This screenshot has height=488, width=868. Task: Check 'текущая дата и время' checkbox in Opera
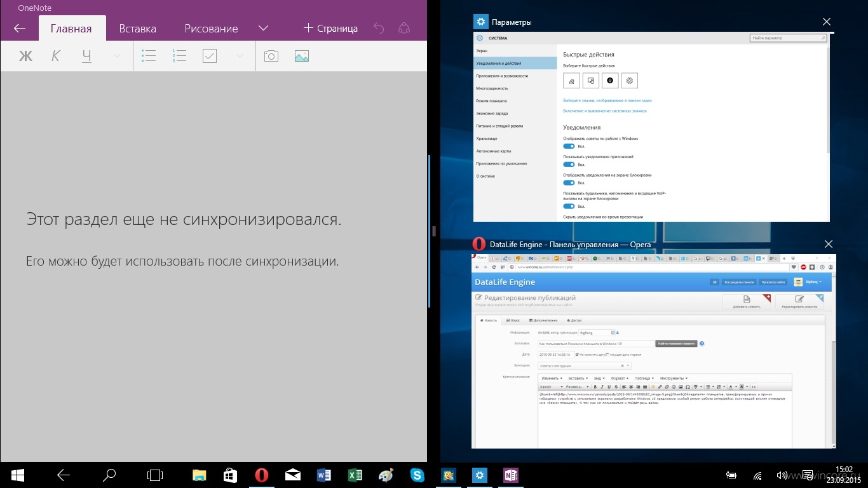coord(607,355)
